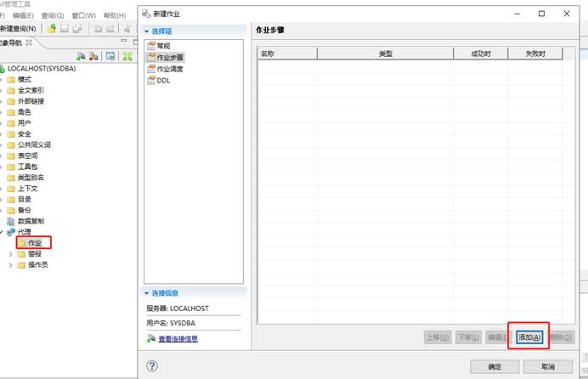Click the 新建作业 dialog title icon

[146, 14]
